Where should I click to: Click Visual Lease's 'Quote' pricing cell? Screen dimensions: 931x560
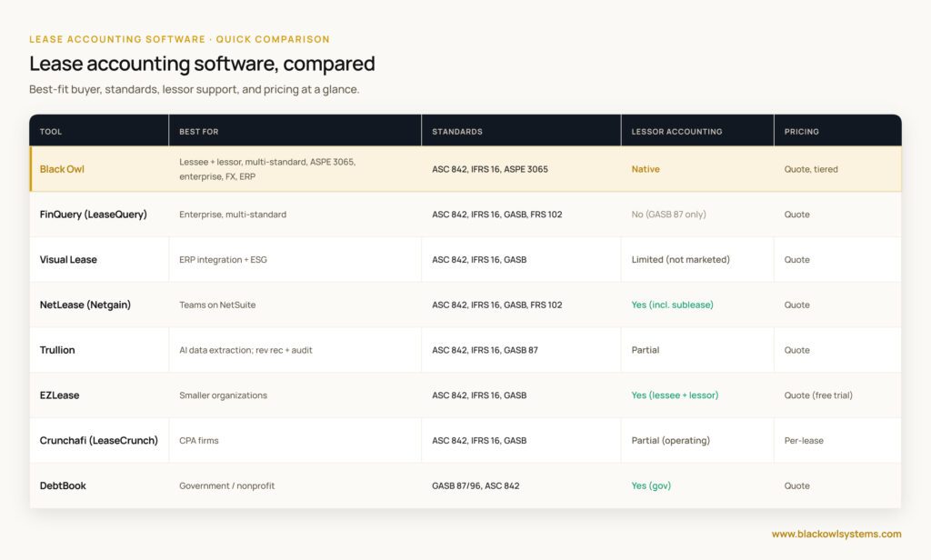(x=796, y=259)
